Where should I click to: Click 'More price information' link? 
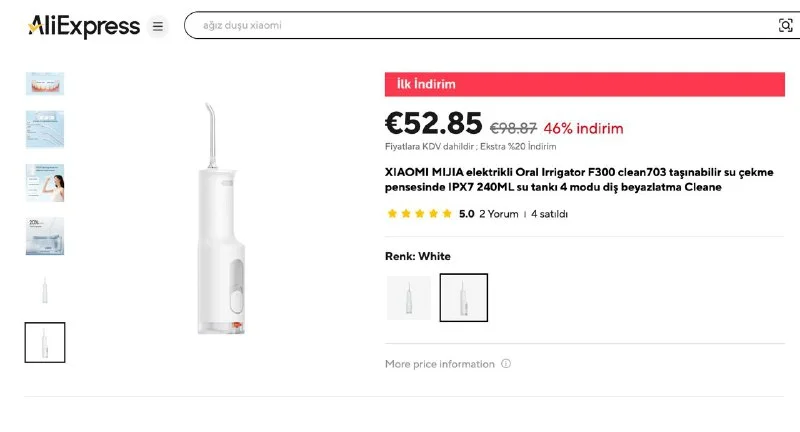(x=439, y=364)
